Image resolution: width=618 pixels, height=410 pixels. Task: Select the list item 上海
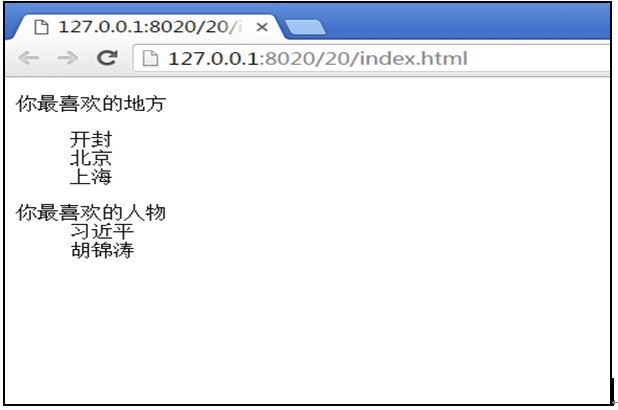tap(91, 177)
